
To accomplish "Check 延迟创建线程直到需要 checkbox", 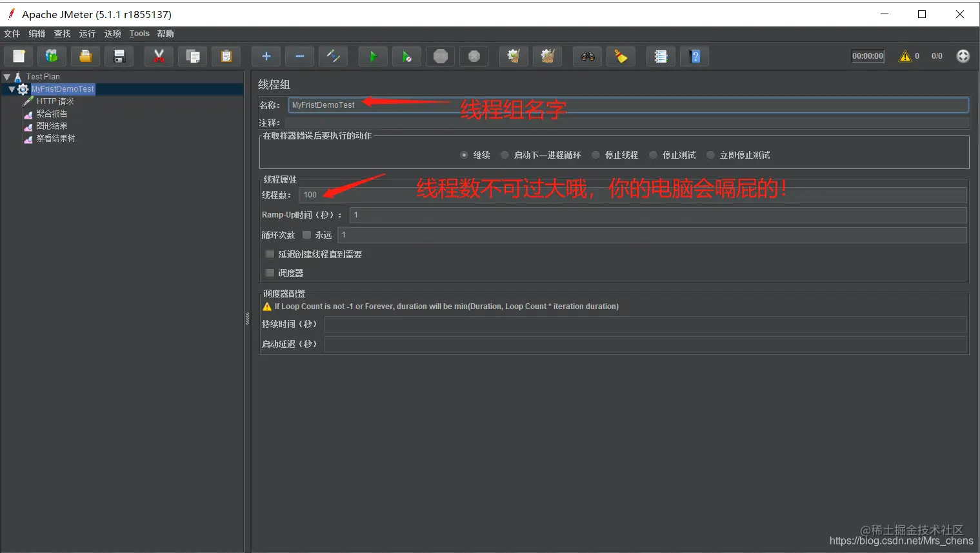I will click(270, 254).
